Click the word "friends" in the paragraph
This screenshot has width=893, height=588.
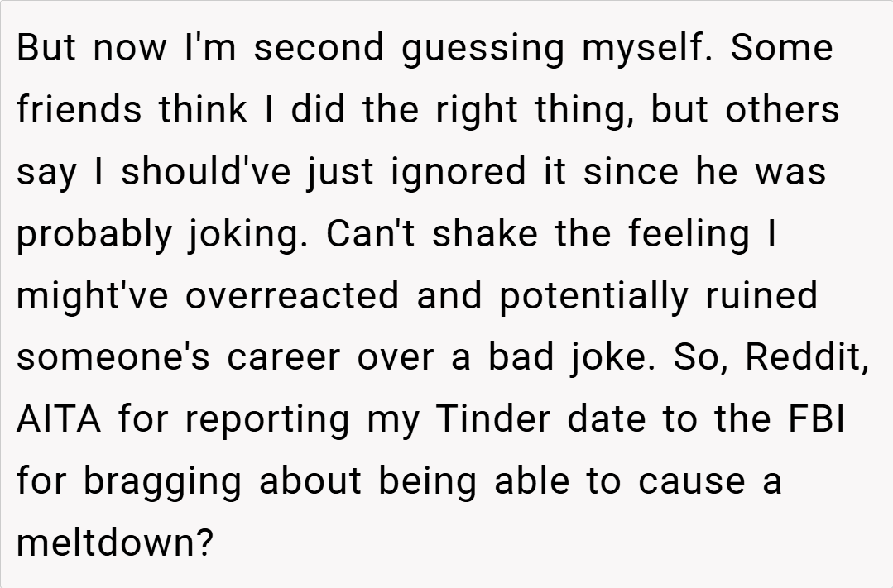(80, 110)
